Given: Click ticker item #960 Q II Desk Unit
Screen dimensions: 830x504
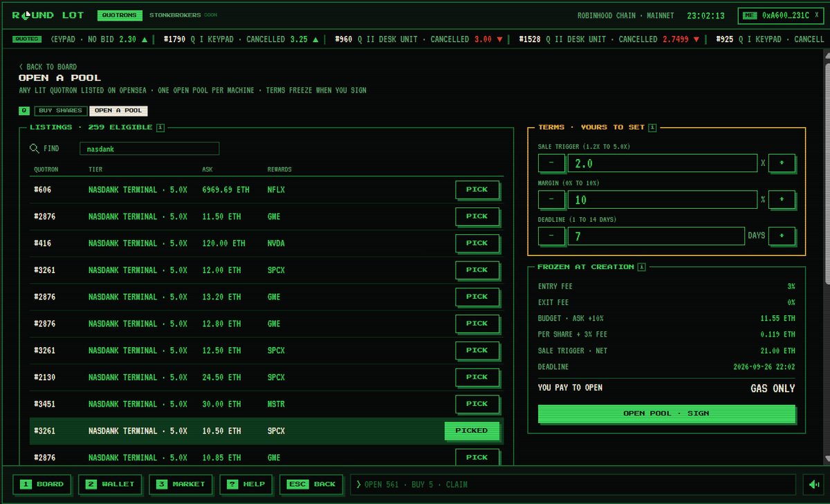Looking at the screenshot, I should click(419, 39).
